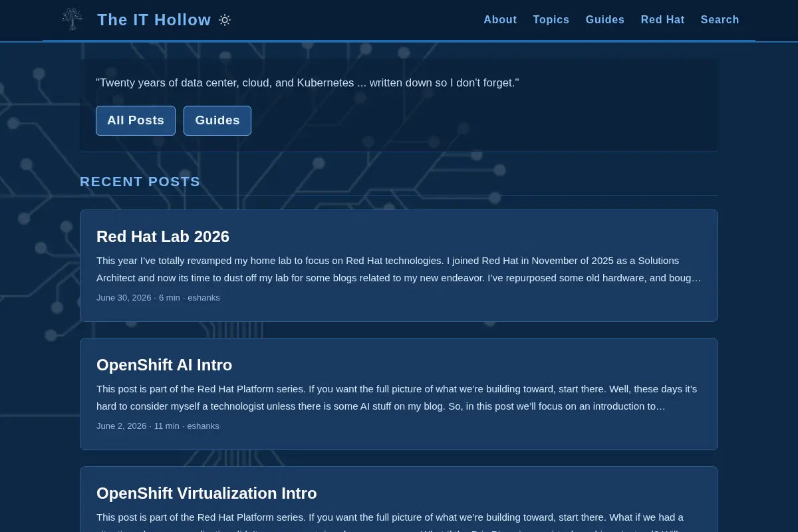Click the June 2, 2026 post date
The image size is (798, 532).
(121, 426)
